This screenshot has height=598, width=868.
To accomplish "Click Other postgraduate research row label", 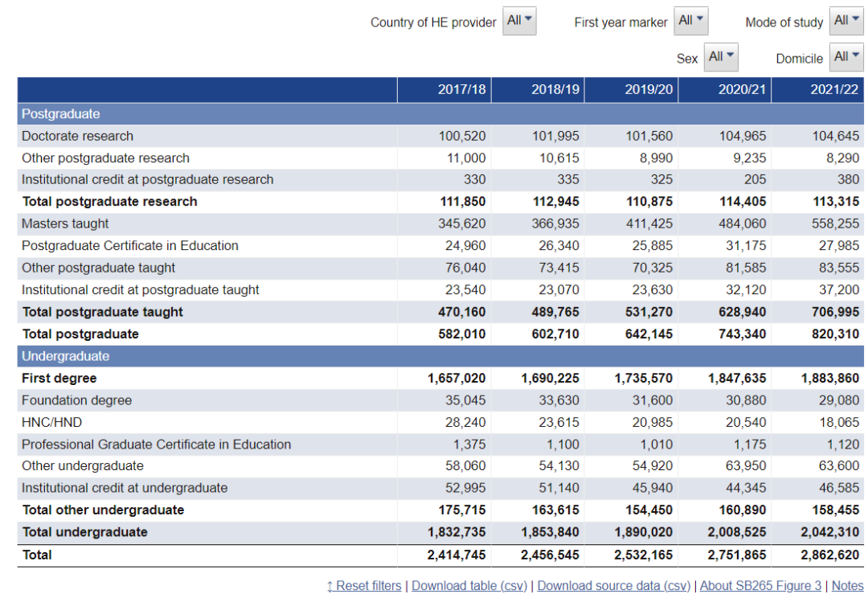I will [x=106, y=158].
